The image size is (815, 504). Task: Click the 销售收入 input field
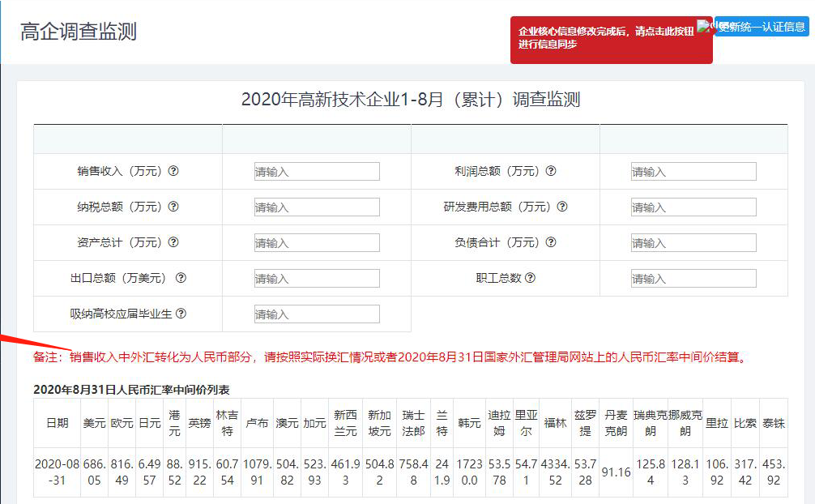tap(317, 172)
